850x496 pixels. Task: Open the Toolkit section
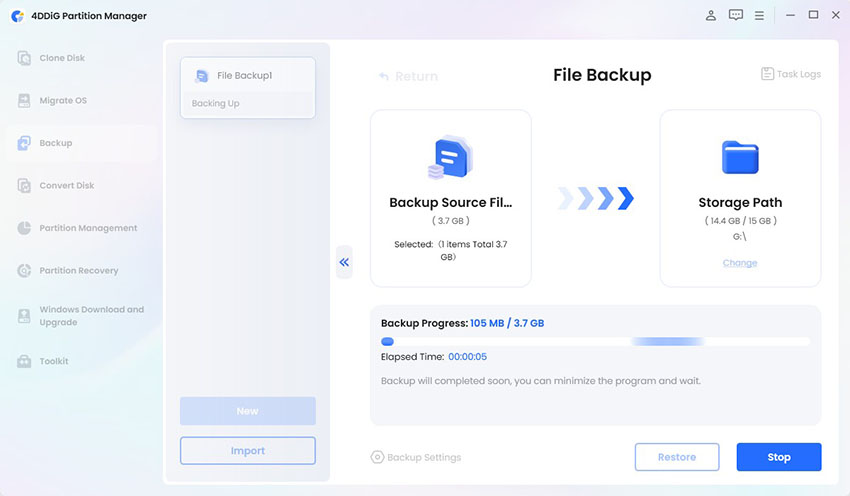pyautogui.click(x=54, y=361)
